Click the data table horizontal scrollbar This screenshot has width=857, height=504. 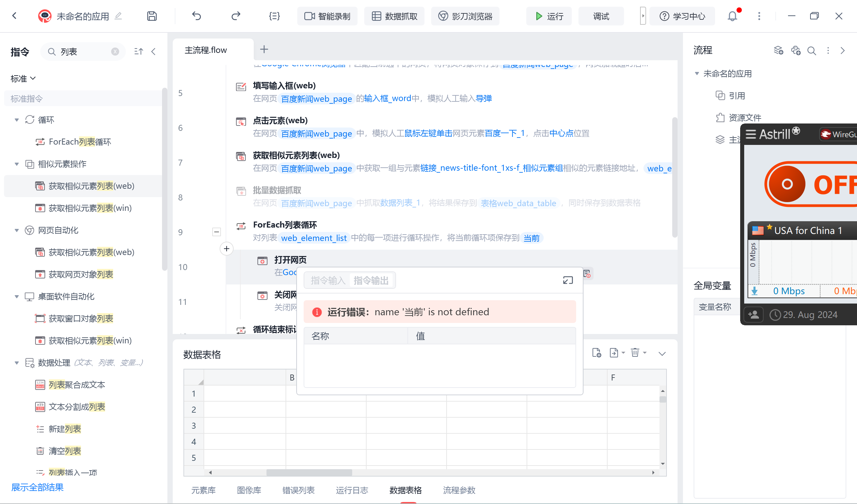(x=309, y=472)
